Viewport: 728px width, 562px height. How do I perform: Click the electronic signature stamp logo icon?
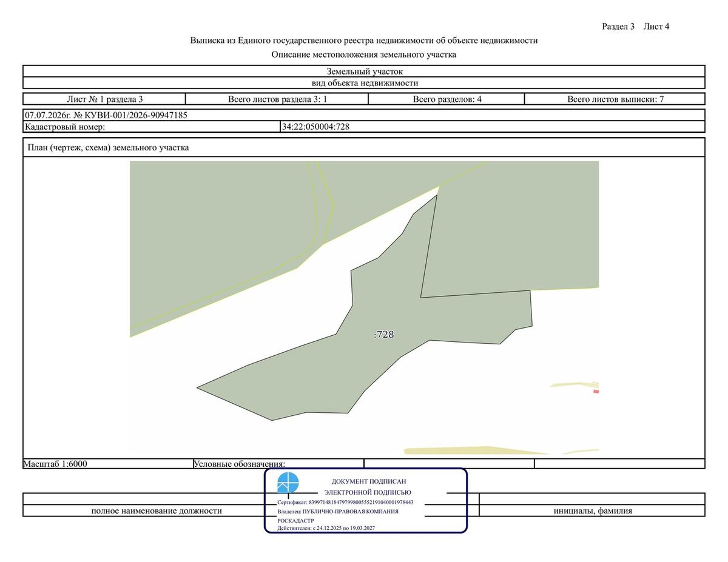click(288, 483)
